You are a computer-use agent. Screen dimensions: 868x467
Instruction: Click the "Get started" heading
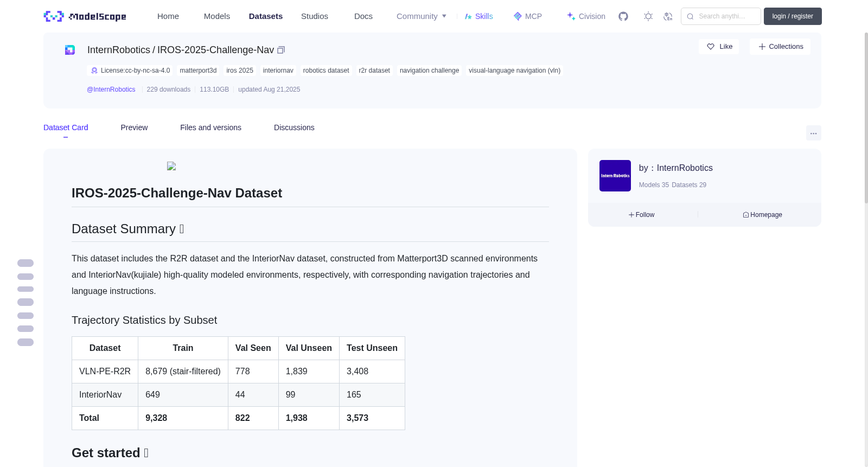110,453
